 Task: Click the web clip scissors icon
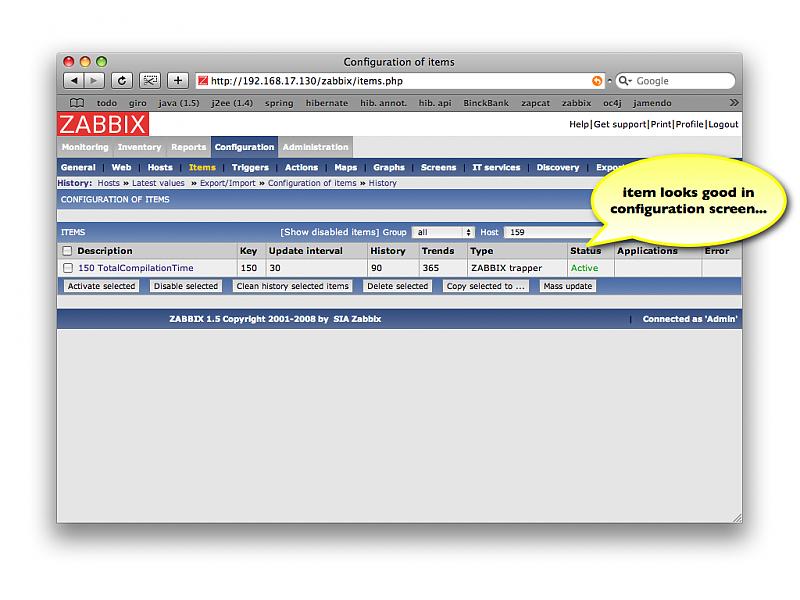click(150, 81)
